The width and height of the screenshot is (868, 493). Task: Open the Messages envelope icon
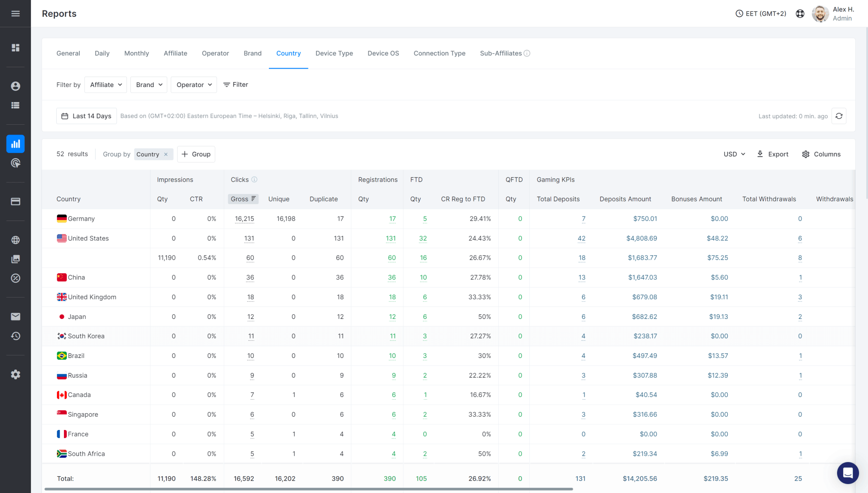(15, 317)
